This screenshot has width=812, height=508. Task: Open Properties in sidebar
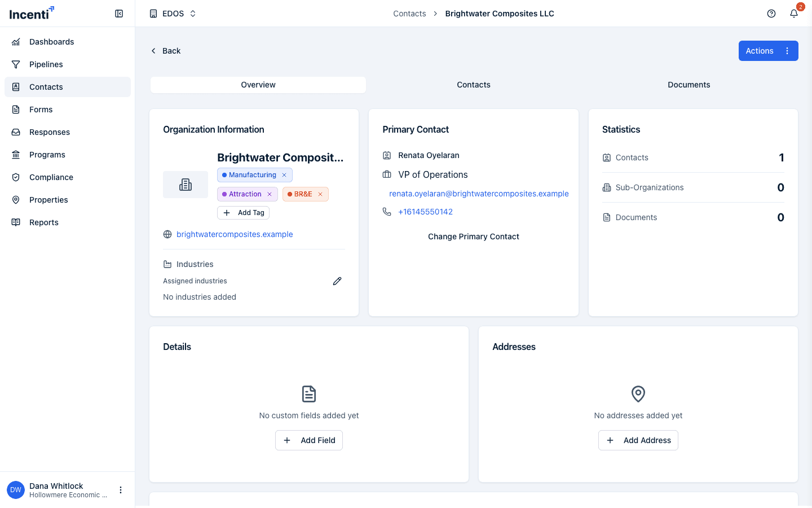68,200
